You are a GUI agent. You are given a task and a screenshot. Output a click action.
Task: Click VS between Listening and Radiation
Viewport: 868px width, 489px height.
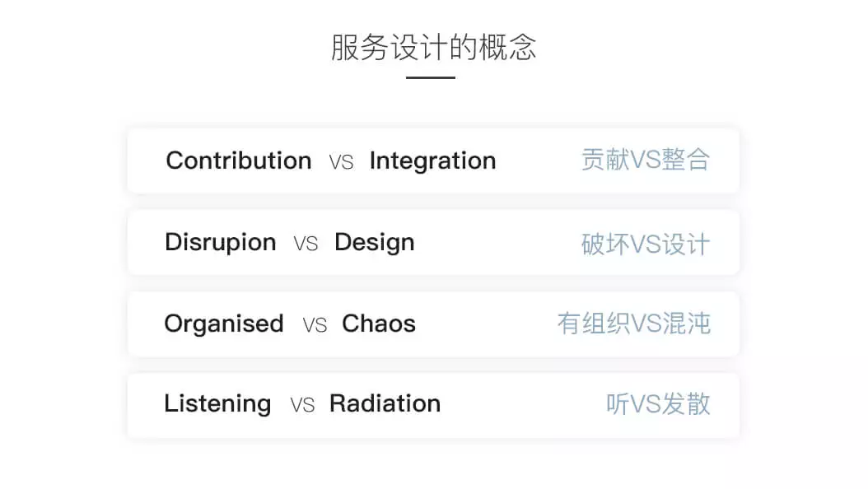302,406
